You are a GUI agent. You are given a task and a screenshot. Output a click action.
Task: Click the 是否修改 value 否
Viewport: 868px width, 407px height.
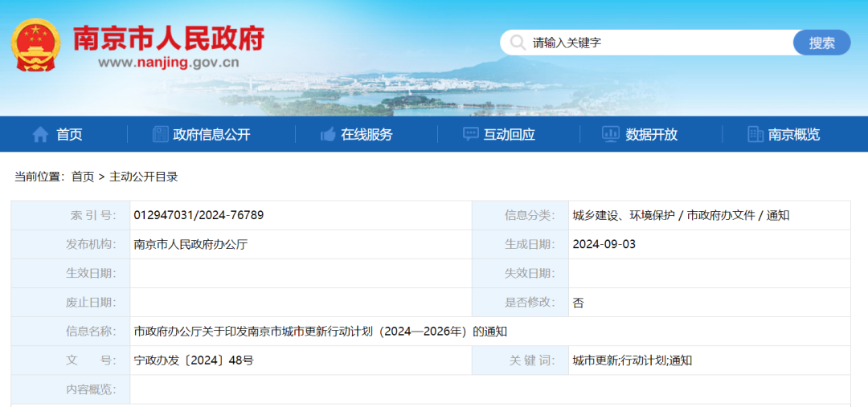point(578,302)
